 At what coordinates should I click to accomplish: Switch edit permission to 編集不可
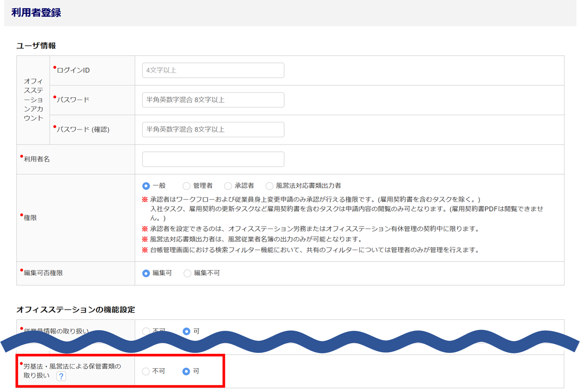tap(187, 273)
